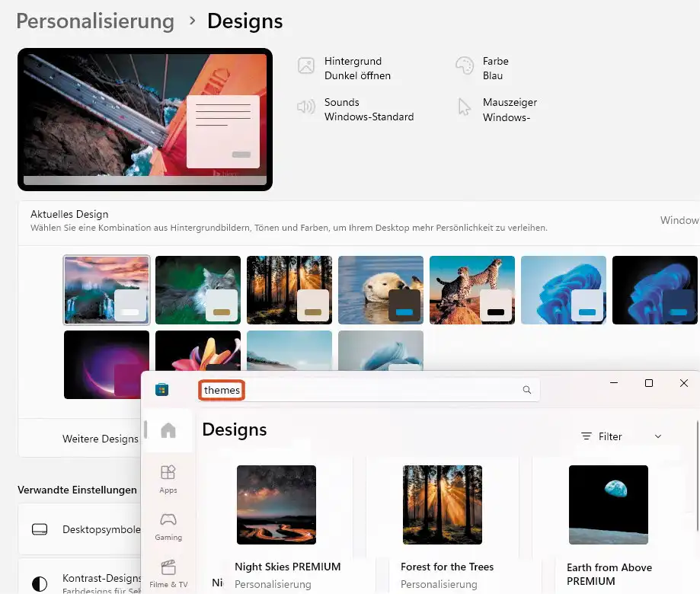700x594 pixels.
Task: Click the Forest for the Trees title
Action: [447, 567]
